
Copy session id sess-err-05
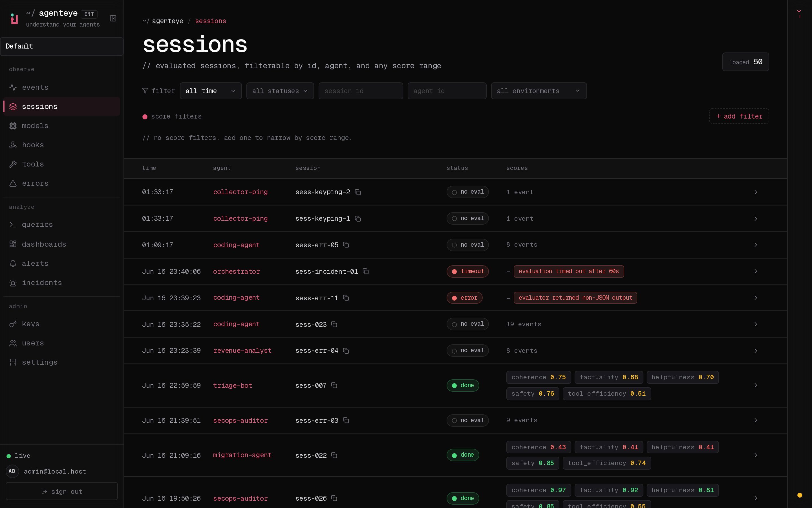[346, 245]
